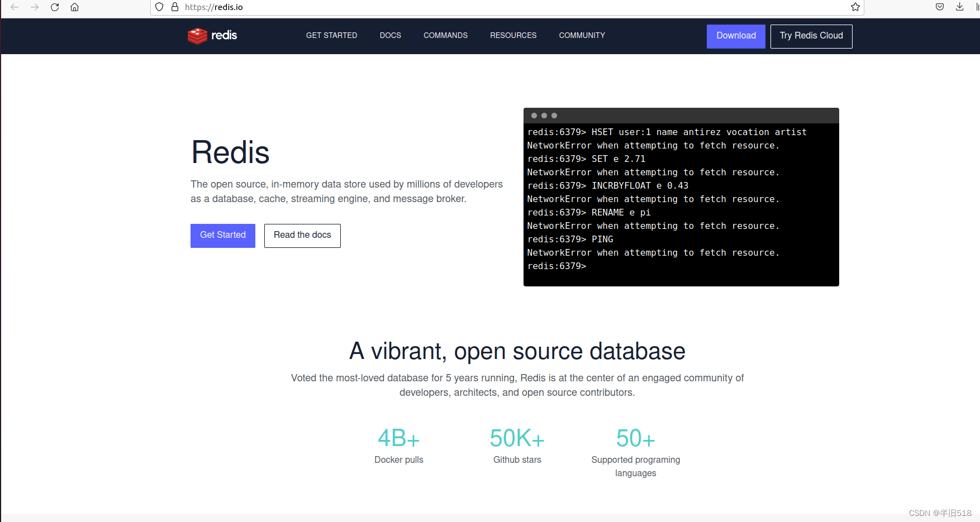Click the middle terminal window dot
Screen dimensions: 980x522
click(544, 116)
